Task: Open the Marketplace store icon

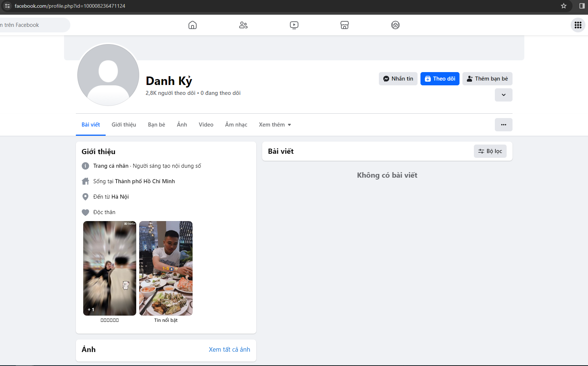Action: pyautogui.click(x=344, y=25)
